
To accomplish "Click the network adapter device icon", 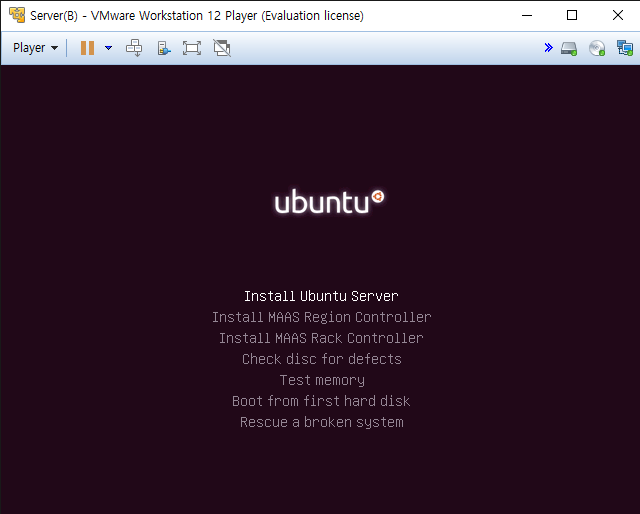I will pyautogui.click(x=625, y=48).
